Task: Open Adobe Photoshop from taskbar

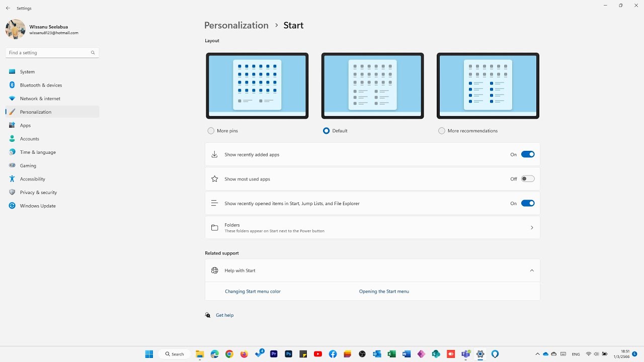Action: [x=288, y=354]
